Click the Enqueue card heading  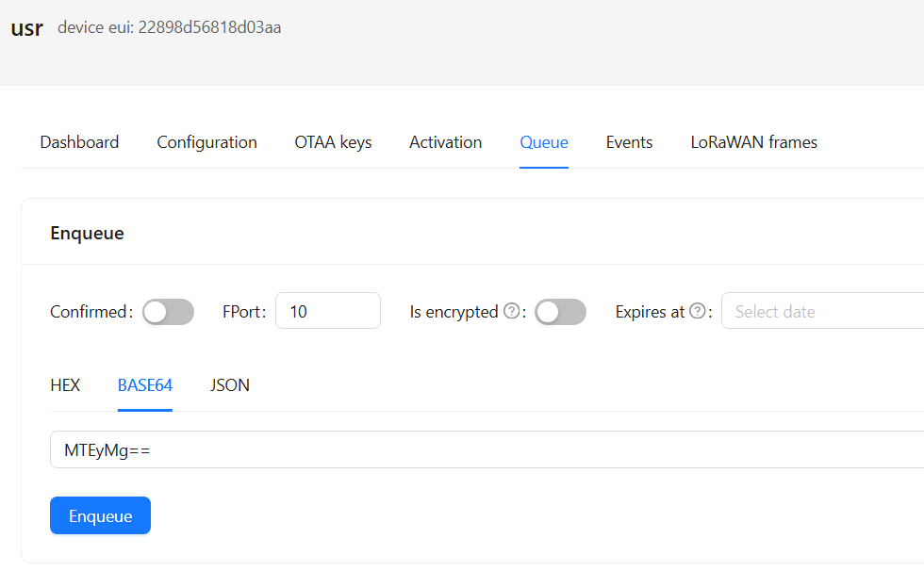coord(87,233)
